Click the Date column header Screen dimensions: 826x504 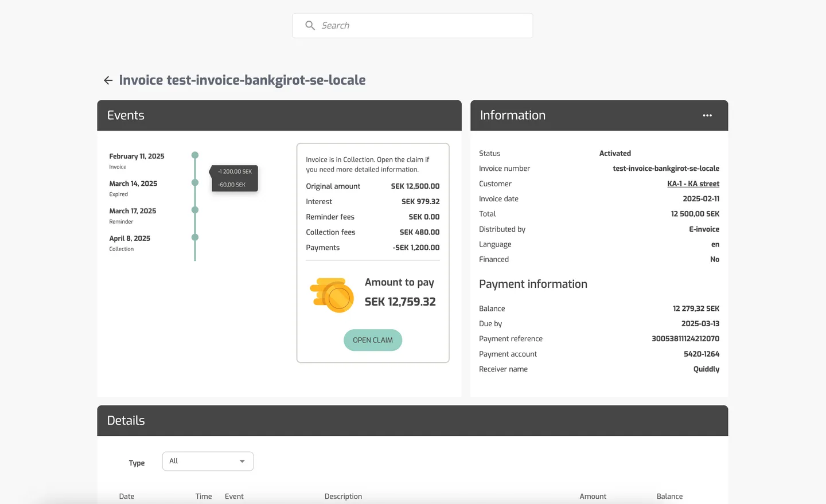pos(127,497)
